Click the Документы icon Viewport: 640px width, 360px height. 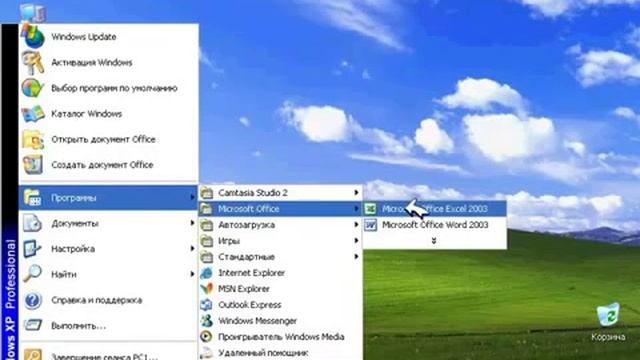click(x=32, y=224)
